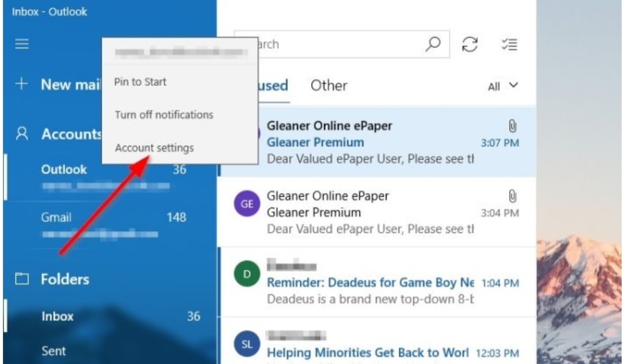
Task: Choose Turn off notifications
Action: point(164,114)
